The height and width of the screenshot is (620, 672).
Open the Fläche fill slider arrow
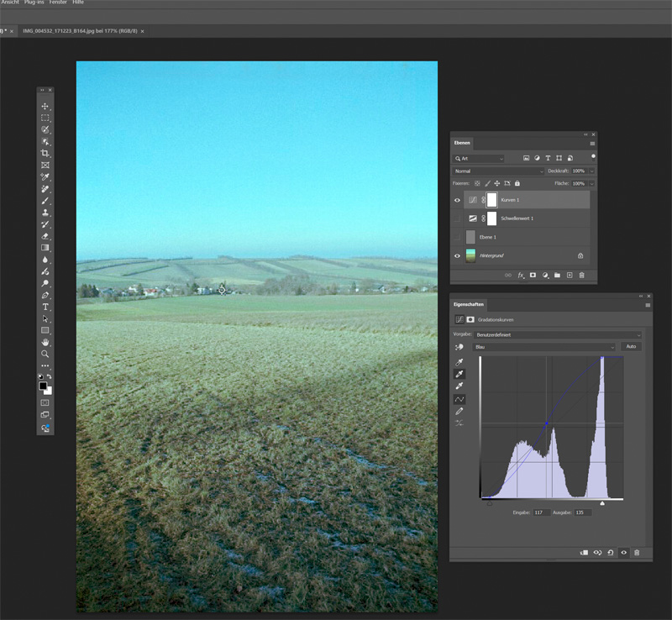coord(592,183)
